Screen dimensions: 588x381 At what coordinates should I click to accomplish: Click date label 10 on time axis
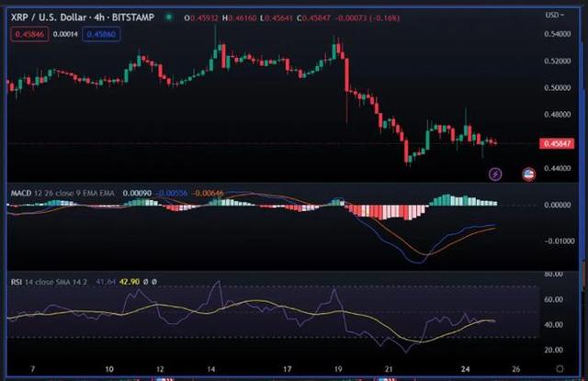[109, 369]
